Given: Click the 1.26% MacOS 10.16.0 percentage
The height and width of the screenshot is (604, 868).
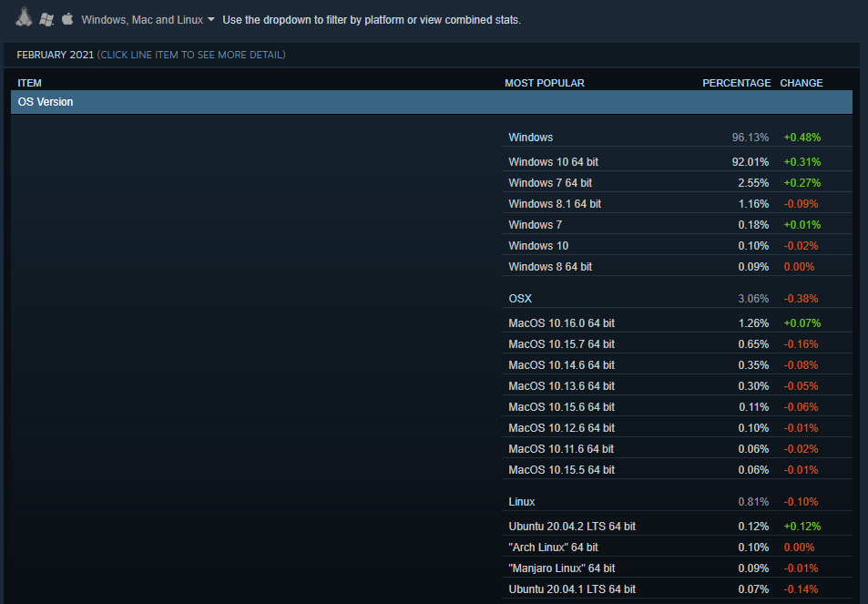Looking at the screenshot, I should (x=753, y=322).
